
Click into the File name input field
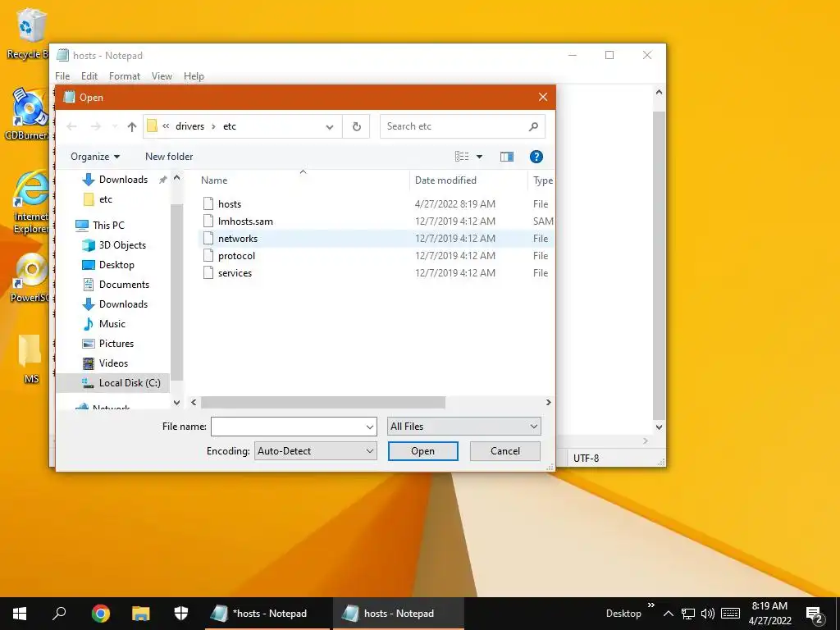(288, 427)
